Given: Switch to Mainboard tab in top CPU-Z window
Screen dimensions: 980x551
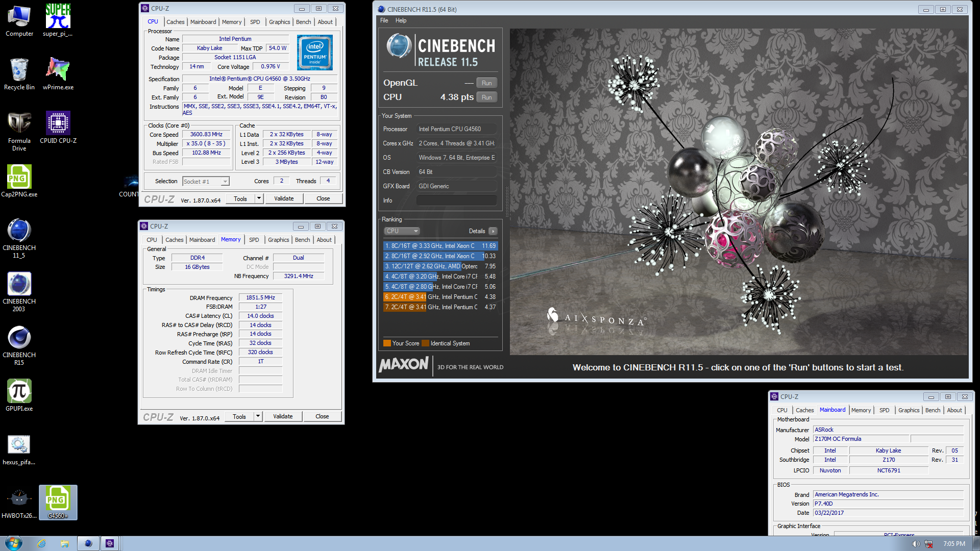Looking at the screenshot, I should tap(203, 22).
